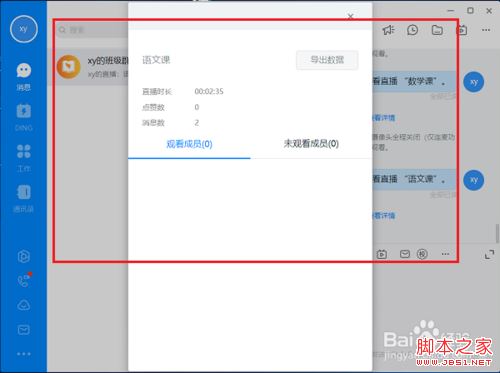Viewport: 500px width, 373px height.
Task: Close the DingTalk main window
Action: tap(489, 11)
